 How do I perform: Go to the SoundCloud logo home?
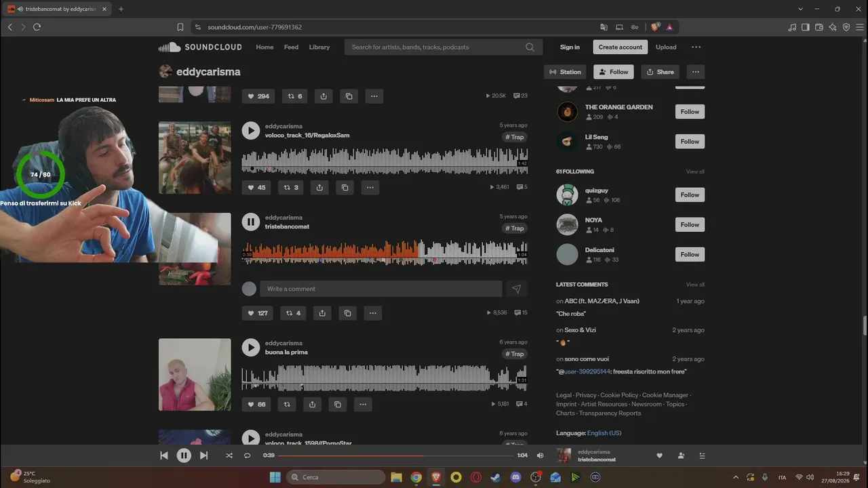[x=200, y=47]
